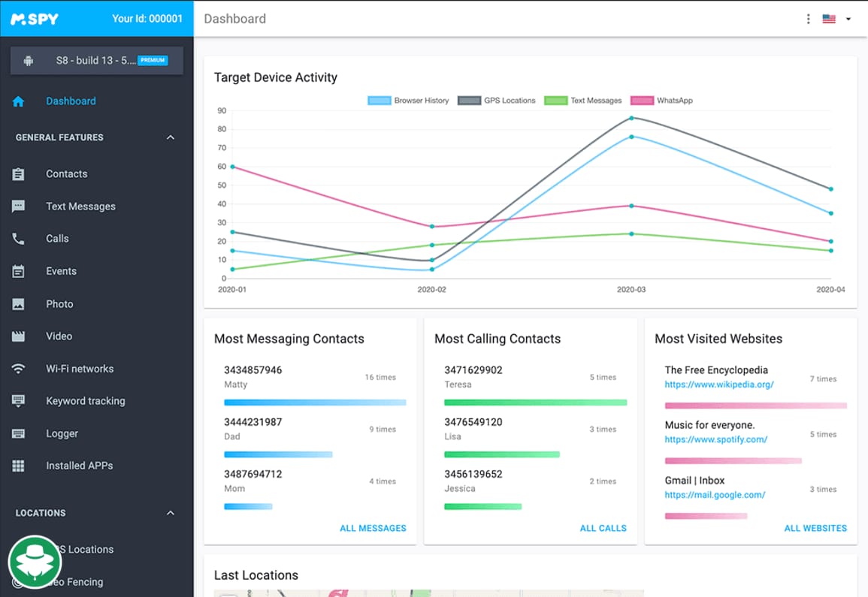The image size is (868, 597).
Task: Click the Contacts clipboard icon in sidebar
Action: click(x=19, y=174)
